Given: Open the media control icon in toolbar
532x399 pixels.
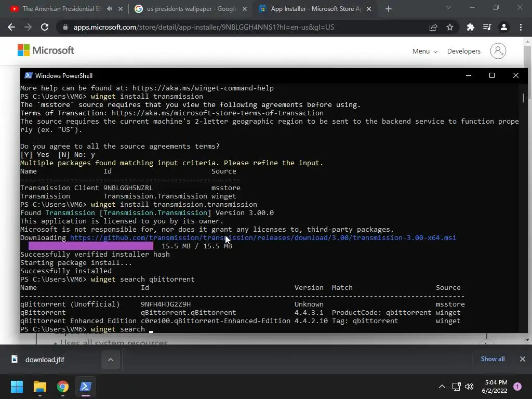Looking at the screenshot, I should pos(487,27).
